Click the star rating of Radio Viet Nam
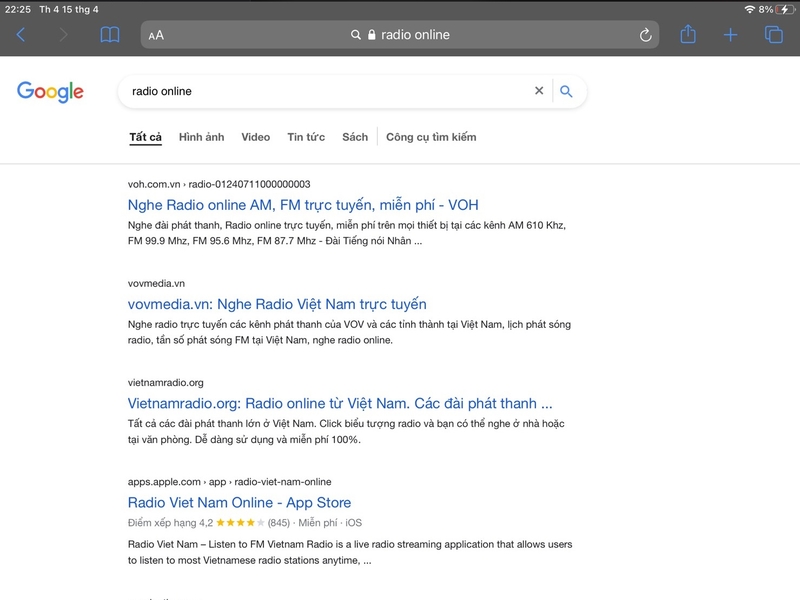 [x=240, y=522]
